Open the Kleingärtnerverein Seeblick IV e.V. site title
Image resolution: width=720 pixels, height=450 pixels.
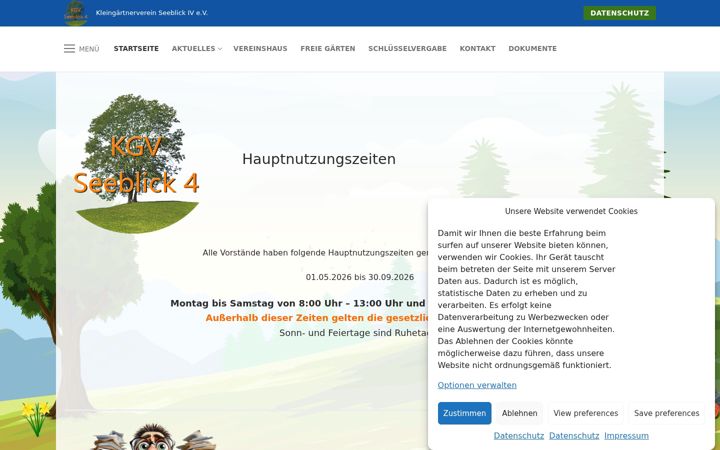coord(152,13)
